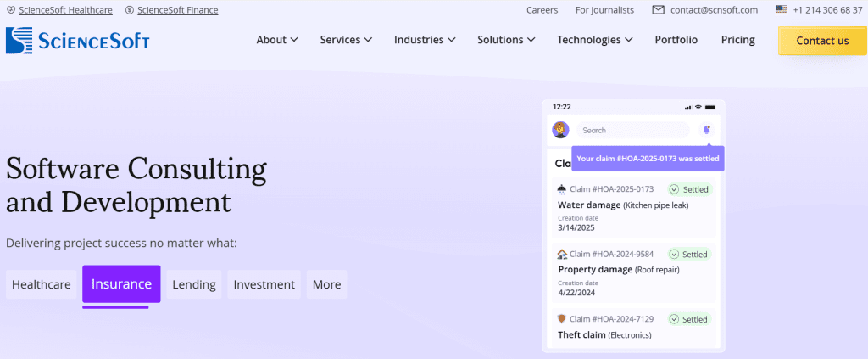Open ScienceSoft Finance link

[178, 10]
